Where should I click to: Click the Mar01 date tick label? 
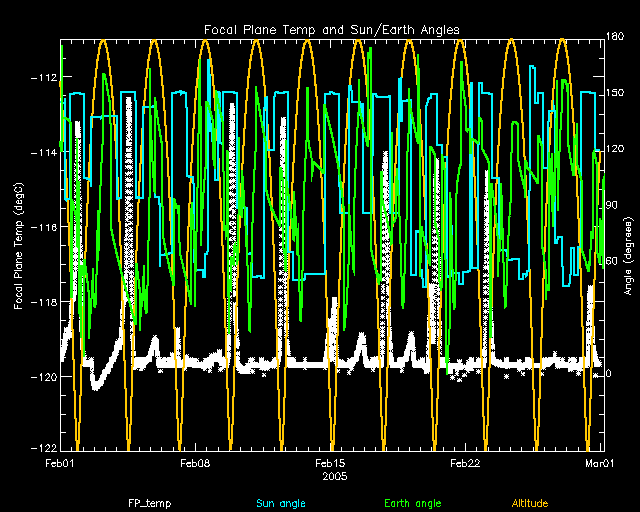click(x=599, y=464)
